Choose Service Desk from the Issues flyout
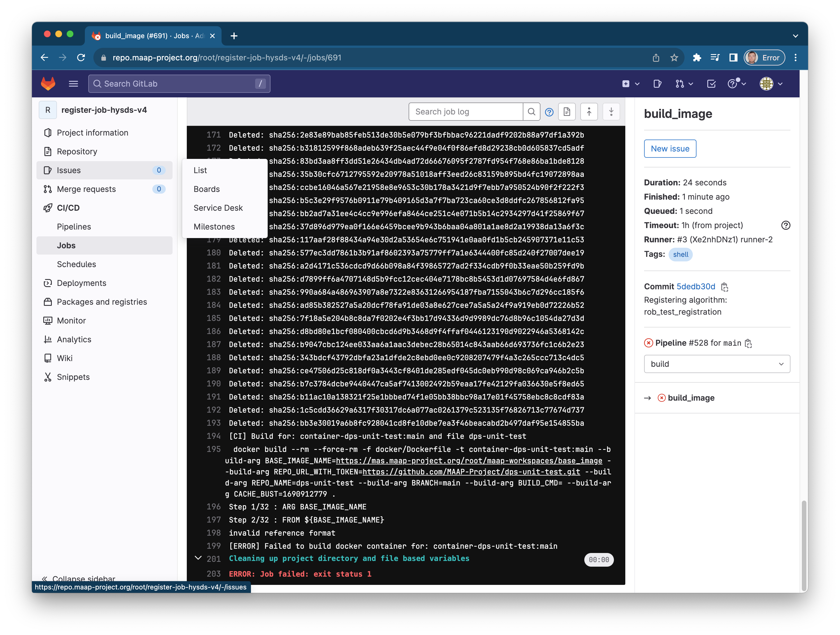840x635 pixels. [x=225, y=208]
